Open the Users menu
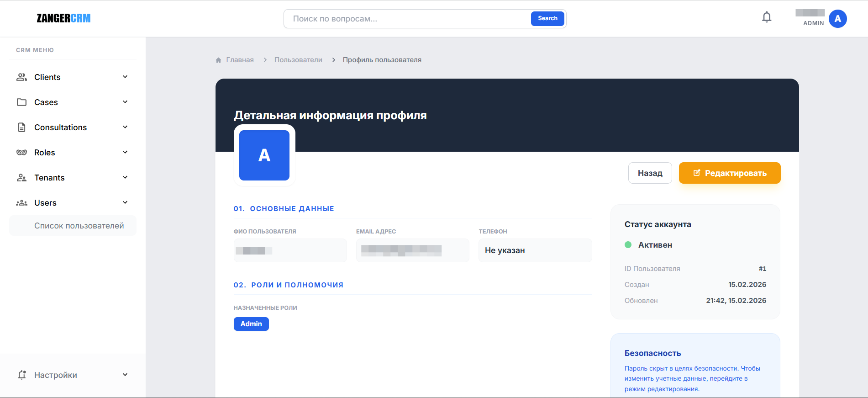This screenshot has height=398, width=868. pos(73,202)
